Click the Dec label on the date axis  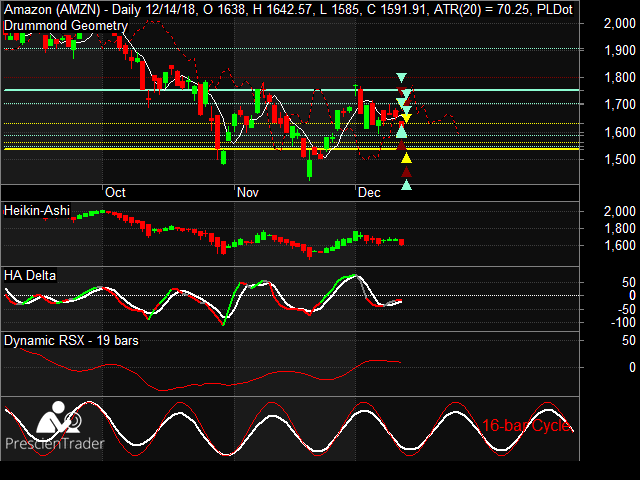[x=369, y=193]
